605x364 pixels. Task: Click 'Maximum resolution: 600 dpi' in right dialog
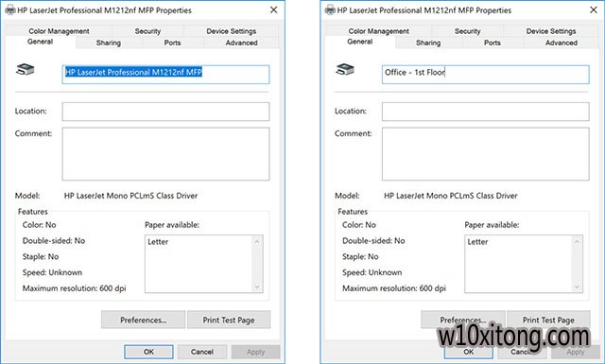pos(394,288)
